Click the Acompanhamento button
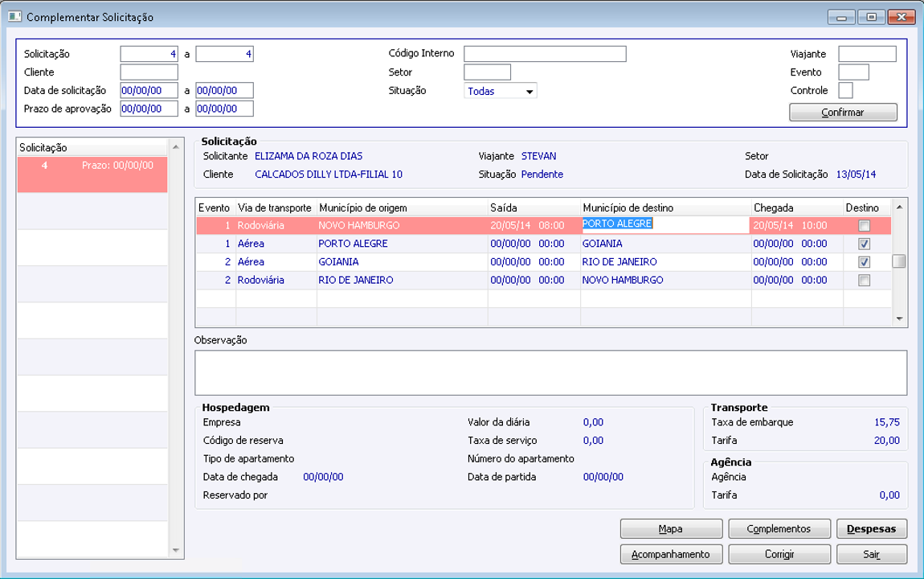 (x=671, y=554)
